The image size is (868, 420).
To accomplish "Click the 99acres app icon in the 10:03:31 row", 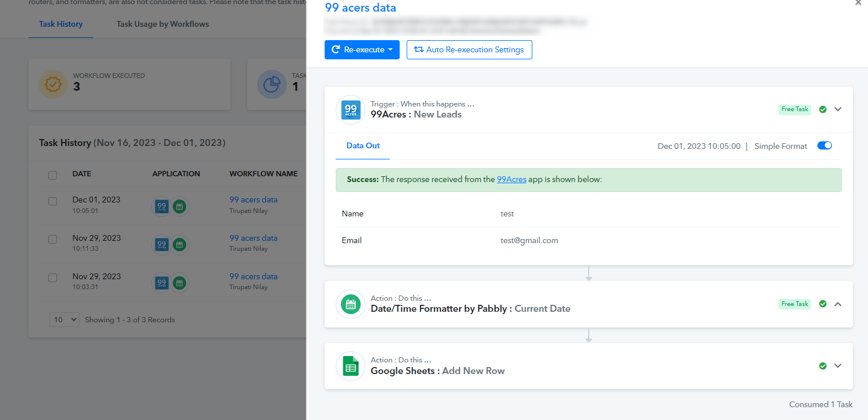I will pos(162,283).
